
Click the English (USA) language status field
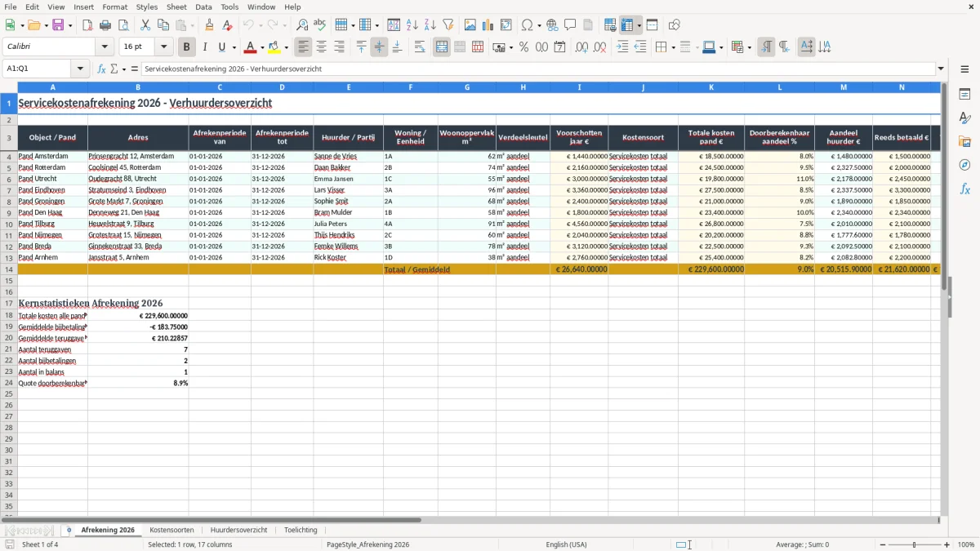566,544
